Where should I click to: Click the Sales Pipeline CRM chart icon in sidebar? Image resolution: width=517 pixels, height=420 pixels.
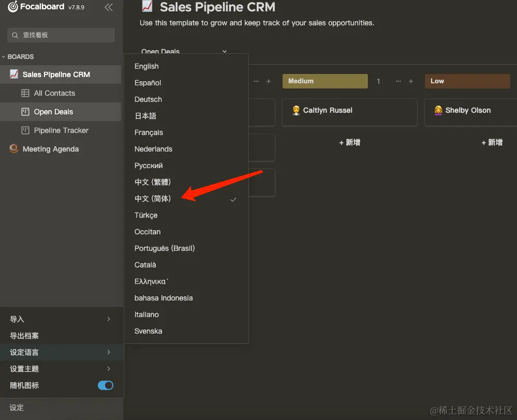[x=14, y=74]
